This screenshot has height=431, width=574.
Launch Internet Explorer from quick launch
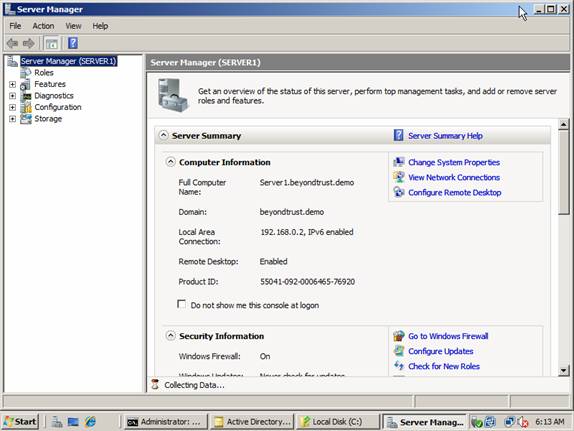[90, 422]
